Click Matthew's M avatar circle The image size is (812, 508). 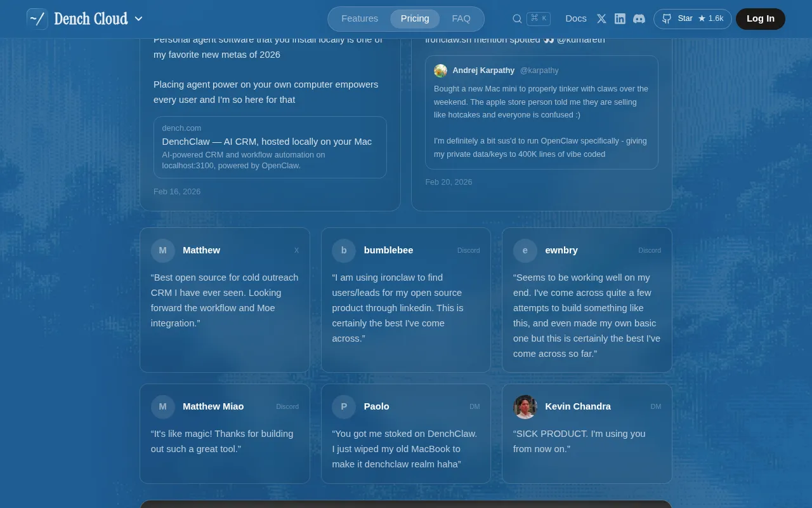(163, 250)
